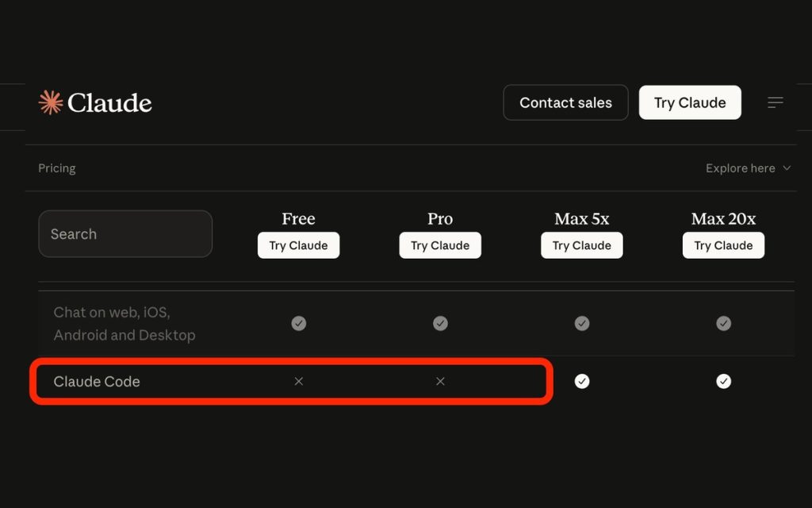Focus the Search input field
812x508 pixels.
click(125, 234)
